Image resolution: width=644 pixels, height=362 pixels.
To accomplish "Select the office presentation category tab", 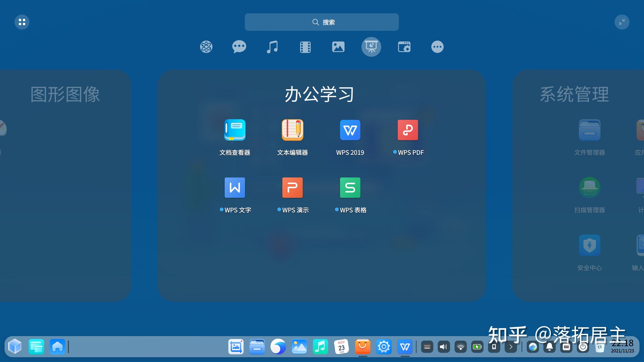I will 371,47.
